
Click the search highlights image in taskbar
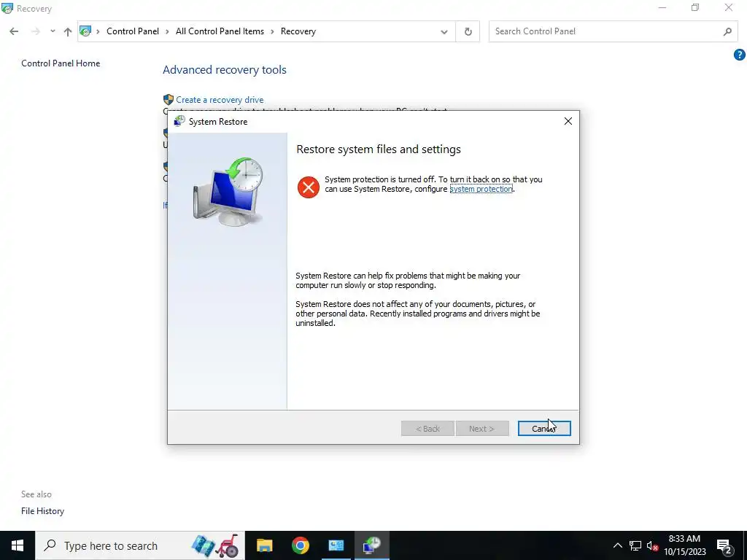tap(215, 545)
